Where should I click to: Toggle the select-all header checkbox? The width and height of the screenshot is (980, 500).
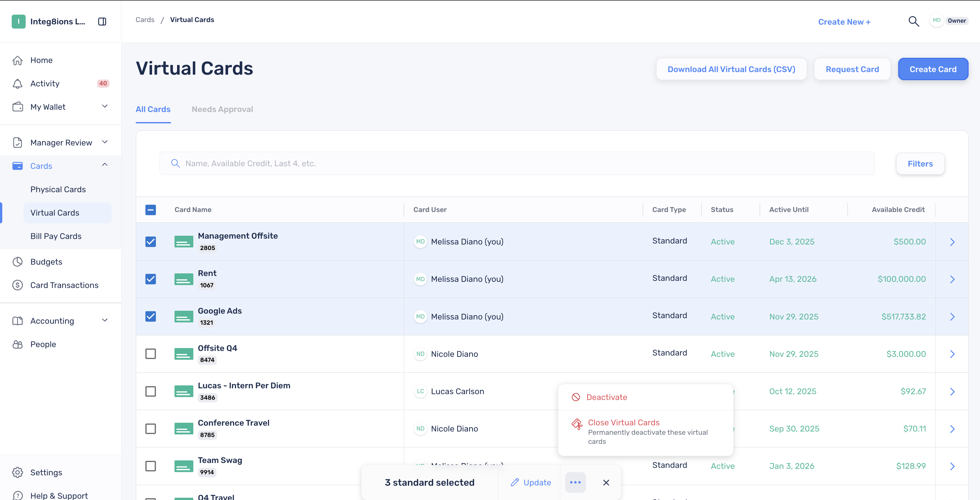coord(151,210)
